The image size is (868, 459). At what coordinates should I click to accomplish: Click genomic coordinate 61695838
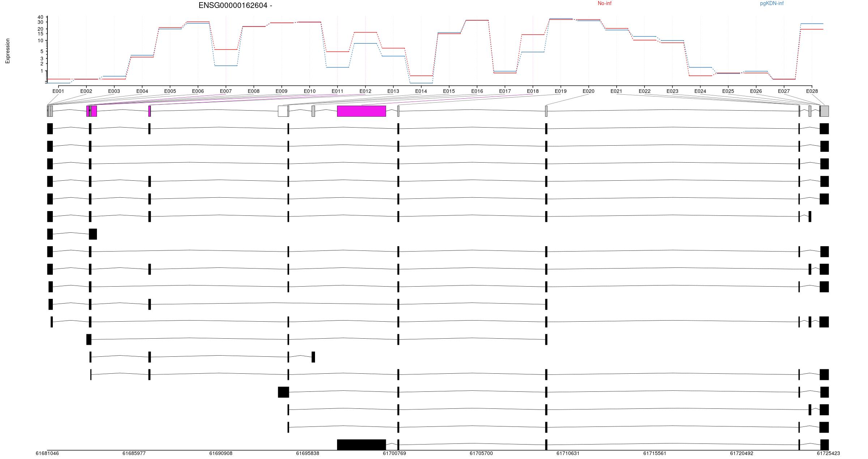[x=307, y=453]
